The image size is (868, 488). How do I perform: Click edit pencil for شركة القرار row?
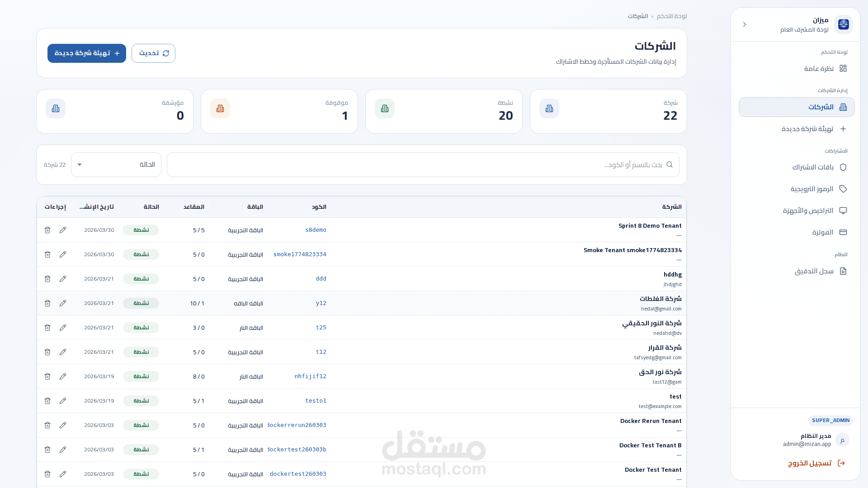coord(63,352)
